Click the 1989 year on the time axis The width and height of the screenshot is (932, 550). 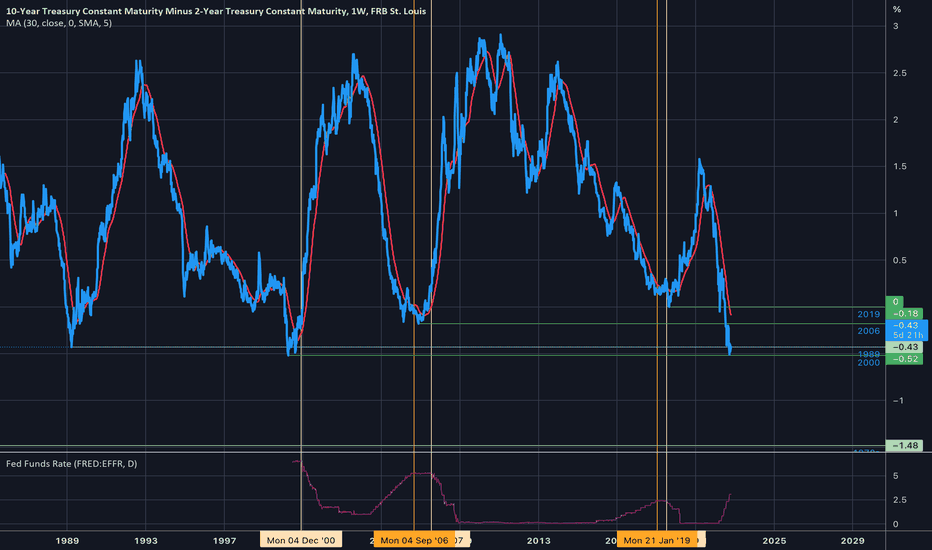tap(67, 540)
